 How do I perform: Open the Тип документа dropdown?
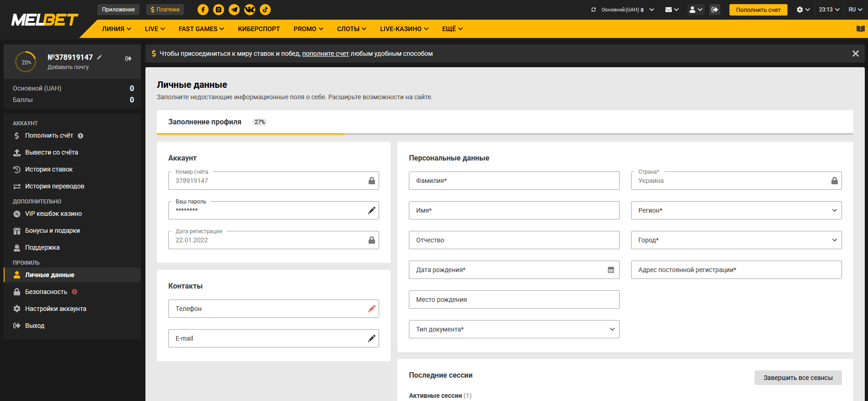tap(514, 329)
